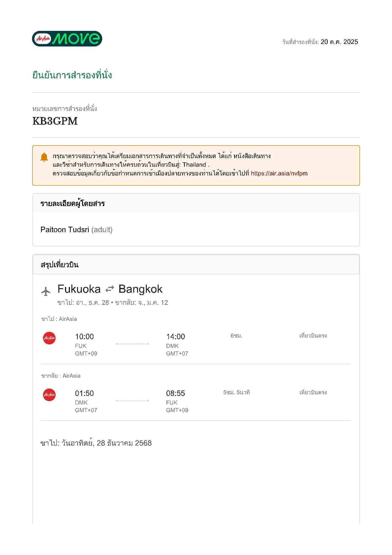The image size is (392, 555).
Task: Click booking number KB3GPM
Action: click(x=55, y=121)
